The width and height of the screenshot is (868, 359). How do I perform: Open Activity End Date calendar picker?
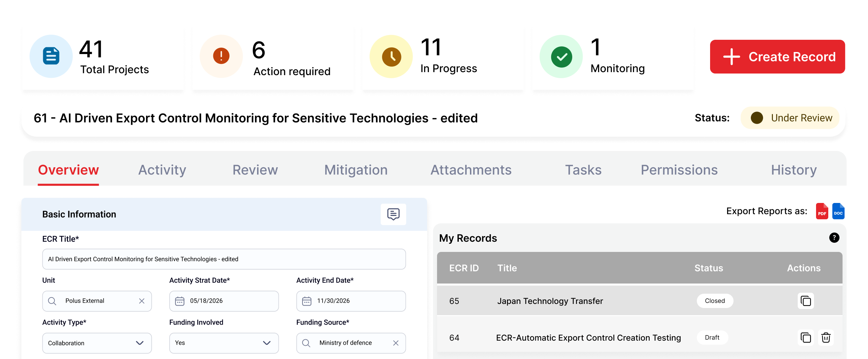307,301
